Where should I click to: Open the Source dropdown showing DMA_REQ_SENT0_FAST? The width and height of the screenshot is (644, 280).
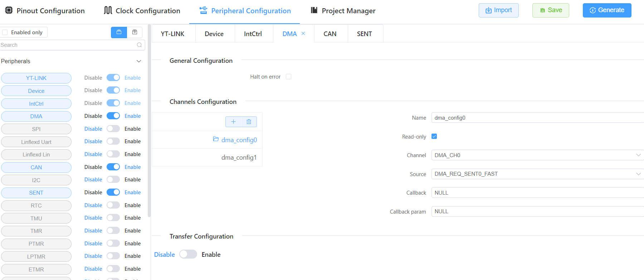pos(537,174)
